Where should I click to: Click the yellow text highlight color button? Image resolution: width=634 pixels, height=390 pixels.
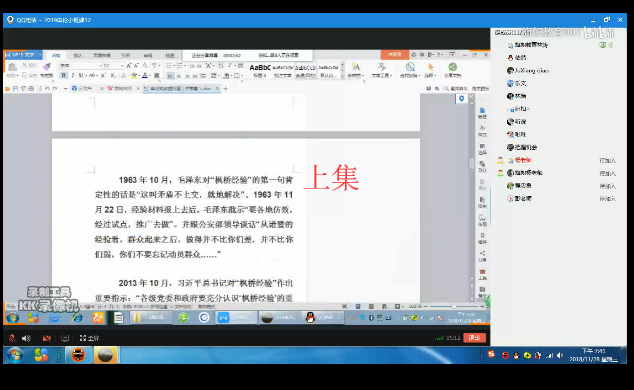pyautogui.click(x=134, y=76)
